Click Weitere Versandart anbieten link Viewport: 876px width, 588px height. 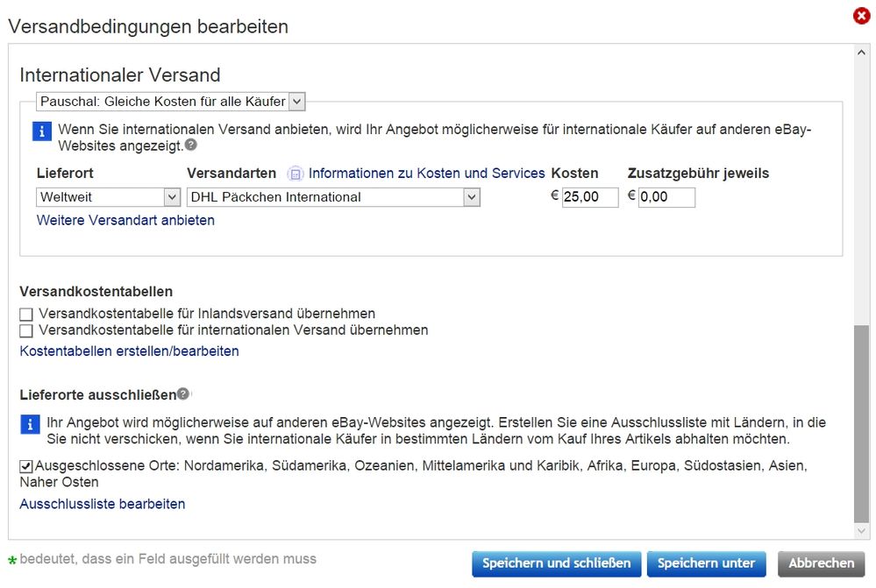click(x=125, y=221)
